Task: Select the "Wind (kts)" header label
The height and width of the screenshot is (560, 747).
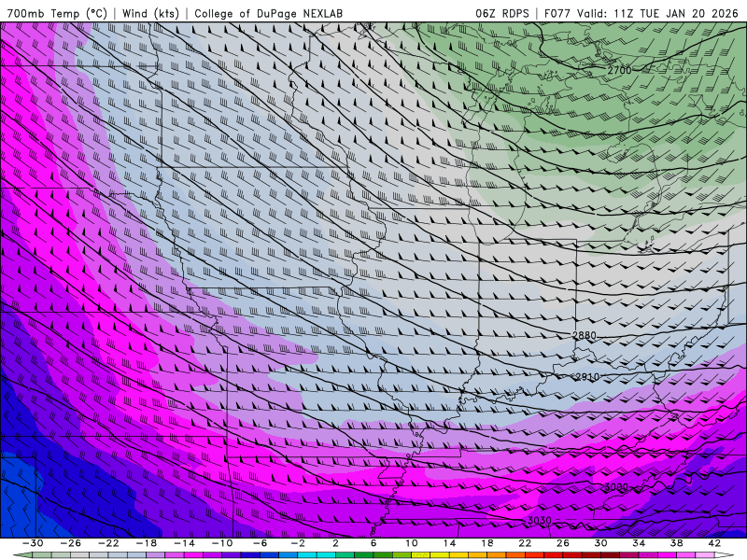Action: coord(150,13)
